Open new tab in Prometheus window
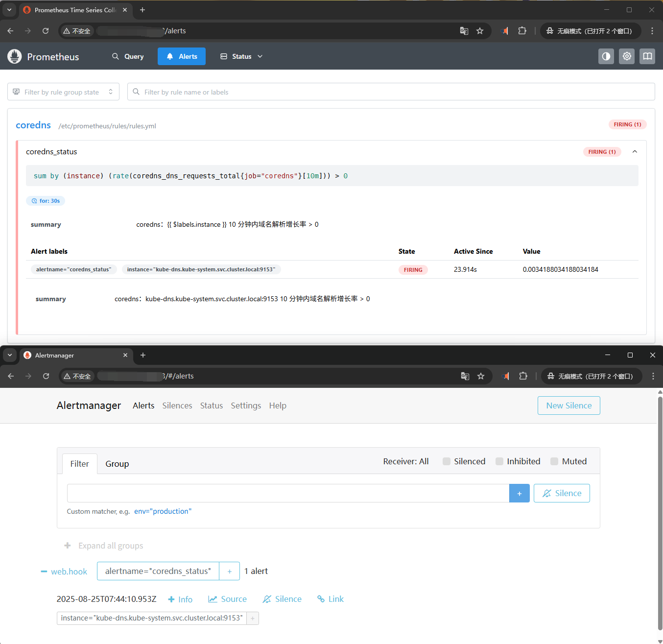Viewport: 663px width, 644px height. 142,10
